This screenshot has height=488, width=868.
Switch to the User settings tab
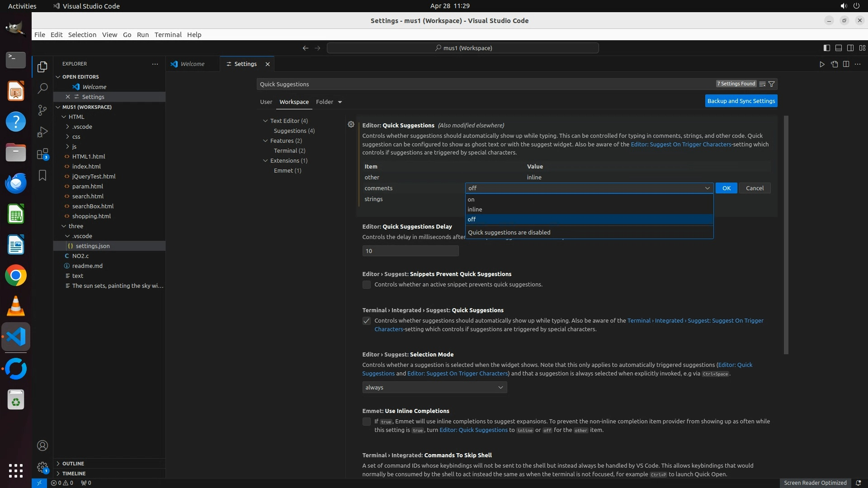pos(266,102)
